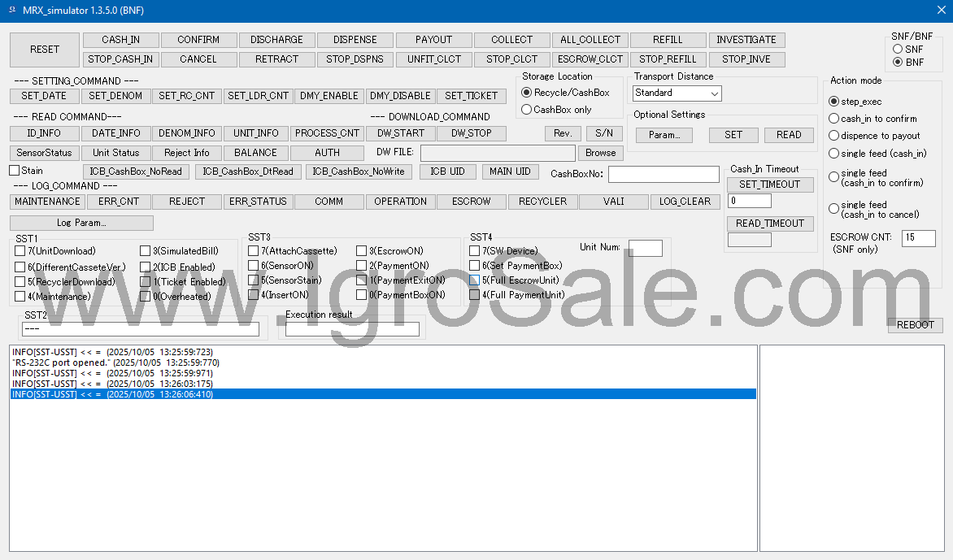
Task: Click the DISPENSE command button
Action: (355, 40)
